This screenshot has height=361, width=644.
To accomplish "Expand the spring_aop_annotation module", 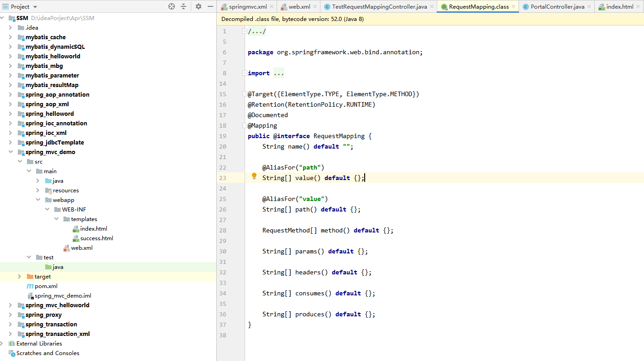I will tap(10, 95).
